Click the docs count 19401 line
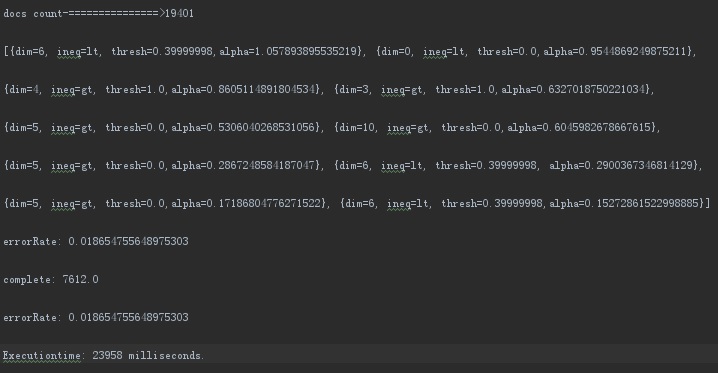Image resolution: width=718 pixels, height=373 pixels. tap(98, 13)
